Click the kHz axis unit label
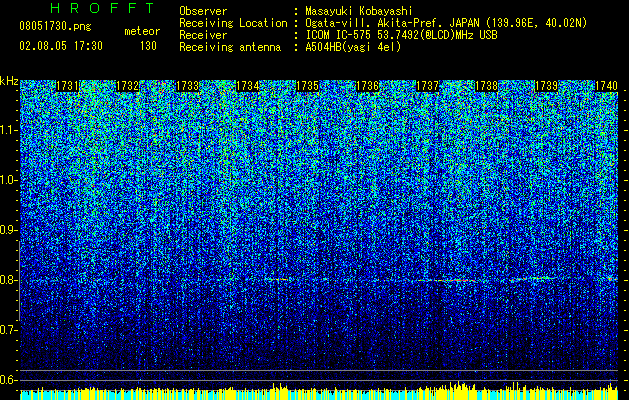Screen dimensions: 629x400 [9, 81]
